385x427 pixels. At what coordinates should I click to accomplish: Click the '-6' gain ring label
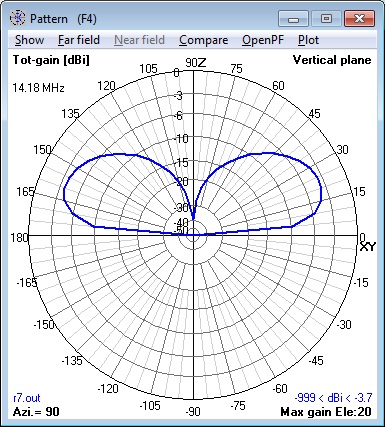point(179,116)
